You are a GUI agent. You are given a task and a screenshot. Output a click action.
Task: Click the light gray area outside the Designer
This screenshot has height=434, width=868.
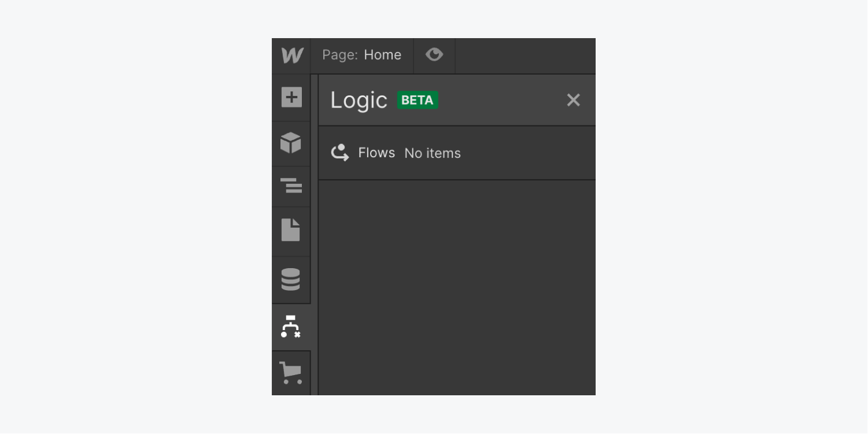click(x=136, y=217)
